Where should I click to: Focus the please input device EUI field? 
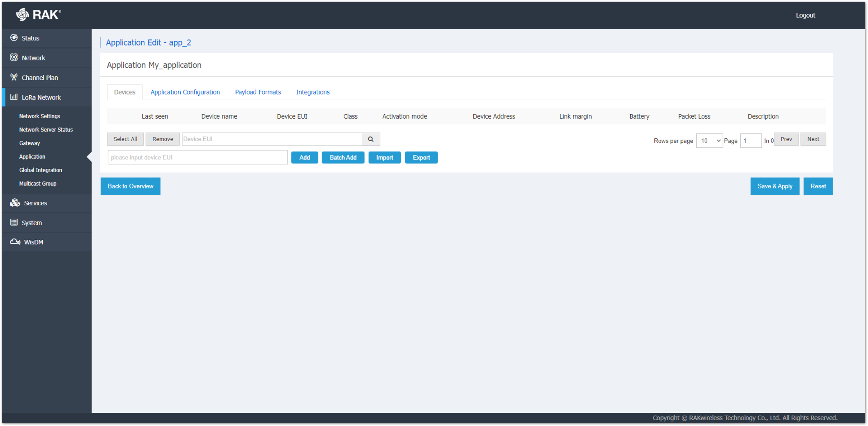[x=197, y=157]
